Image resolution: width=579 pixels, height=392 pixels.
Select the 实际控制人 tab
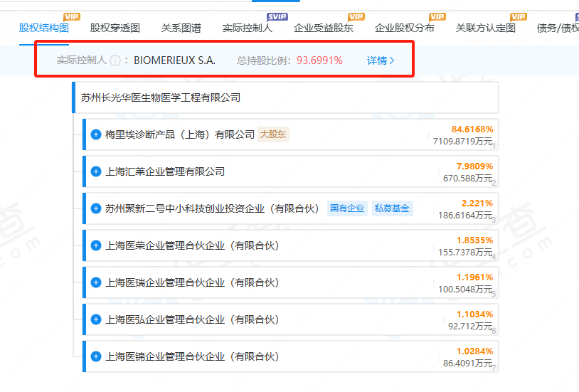pos(247,28)
